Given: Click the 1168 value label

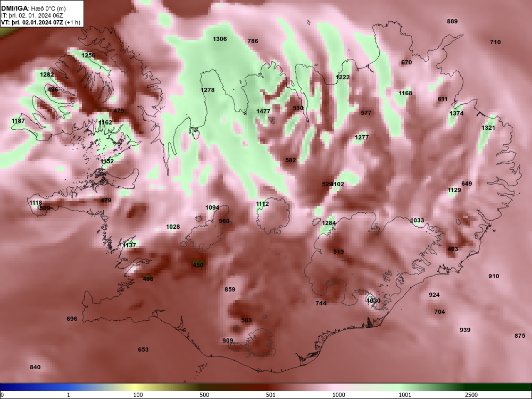Looking at the screenshot, I should 405,93.
